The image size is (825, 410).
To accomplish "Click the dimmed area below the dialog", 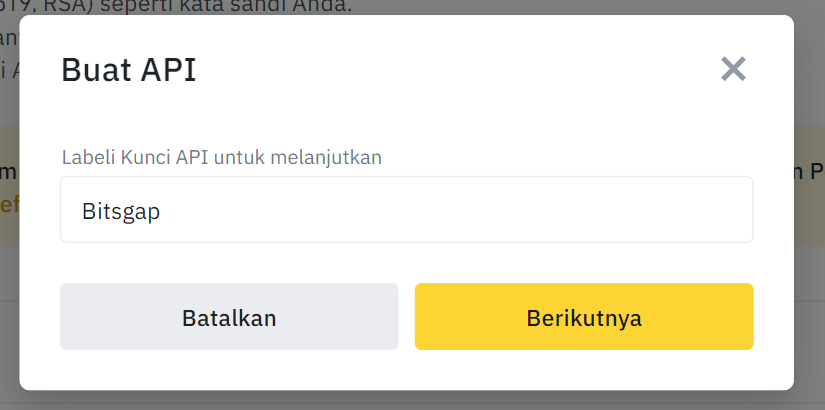I will [x=400, y=402].
